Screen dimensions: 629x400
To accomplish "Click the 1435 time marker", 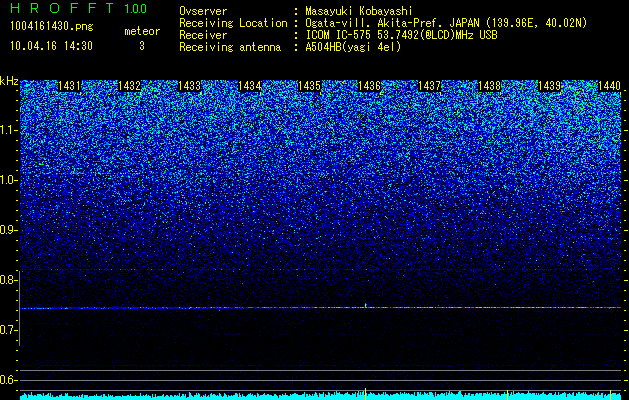I will (309, 86).
